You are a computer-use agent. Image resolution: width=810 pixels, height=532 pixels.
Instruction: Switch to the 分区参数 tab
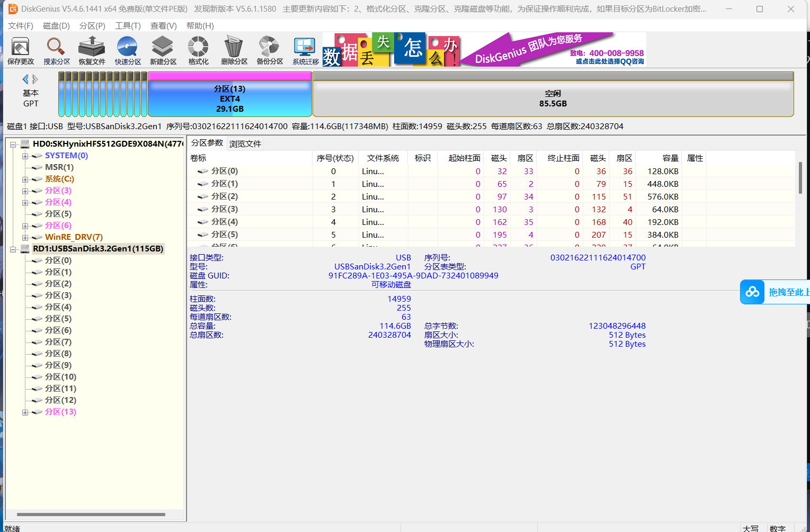click(x=207, y=143)
